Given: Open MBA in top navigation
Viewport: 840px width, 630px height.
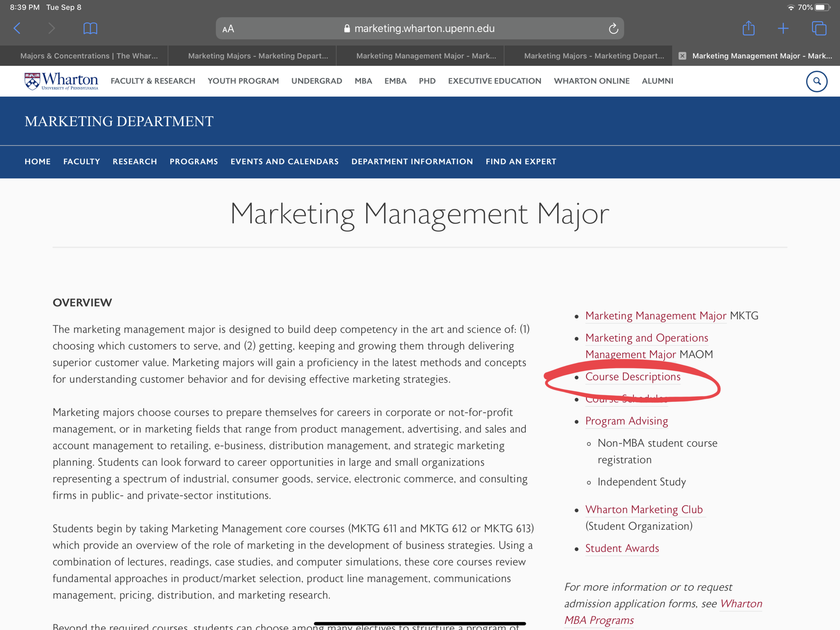Looking at the screenshot, I should point(364,81).
